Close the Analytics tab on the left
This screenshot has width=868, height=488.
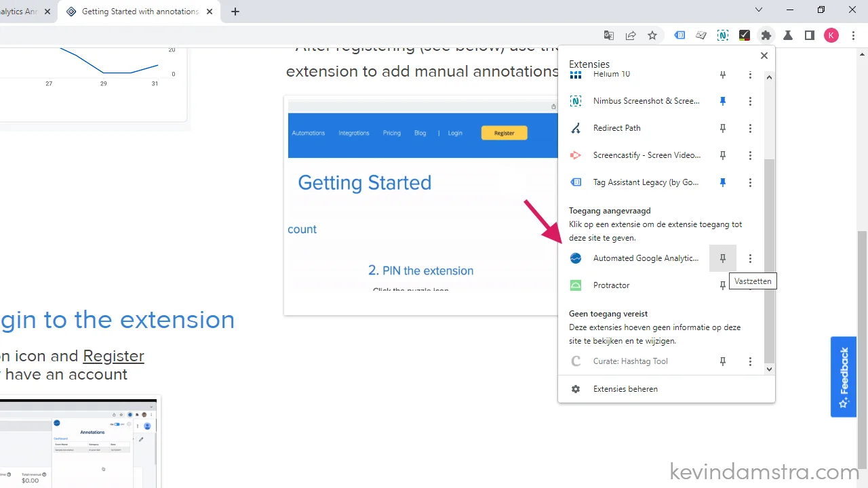(x=47, y=12)
